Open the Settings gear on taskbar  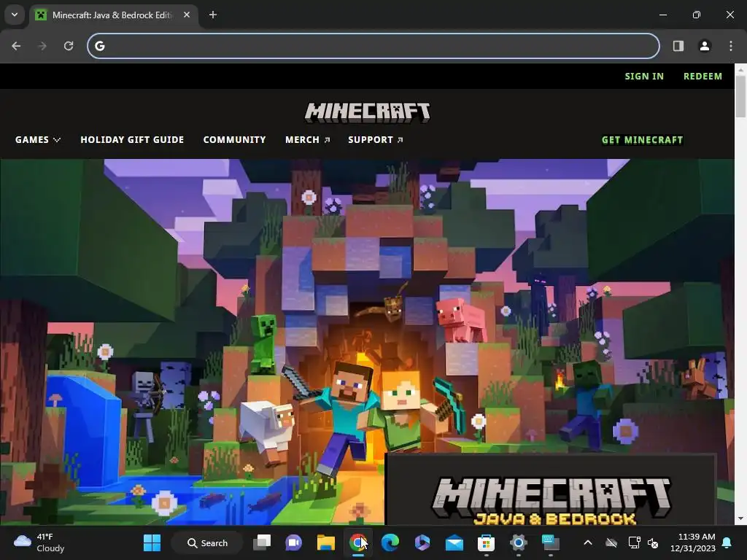pyautogui.click(x=519, y=542)
